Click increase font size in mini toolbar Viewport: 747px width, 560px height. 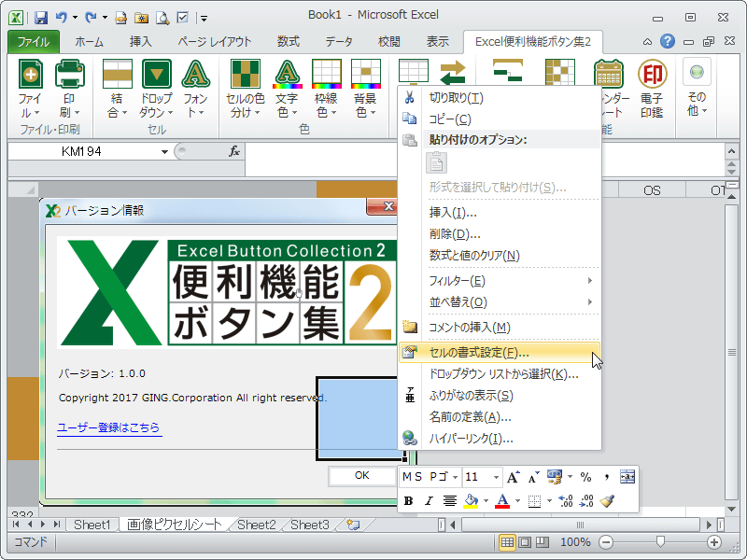point(513,477)
